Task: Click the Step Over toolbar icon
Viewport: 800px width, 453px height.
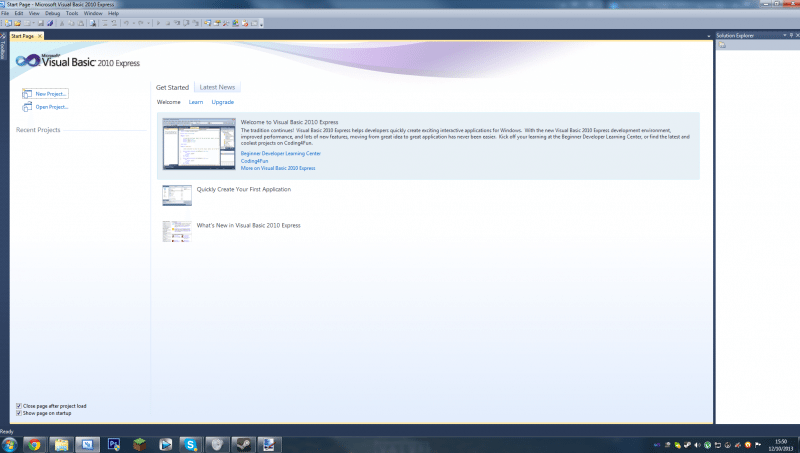Action: pyautogui.click(x=186, y=23)
